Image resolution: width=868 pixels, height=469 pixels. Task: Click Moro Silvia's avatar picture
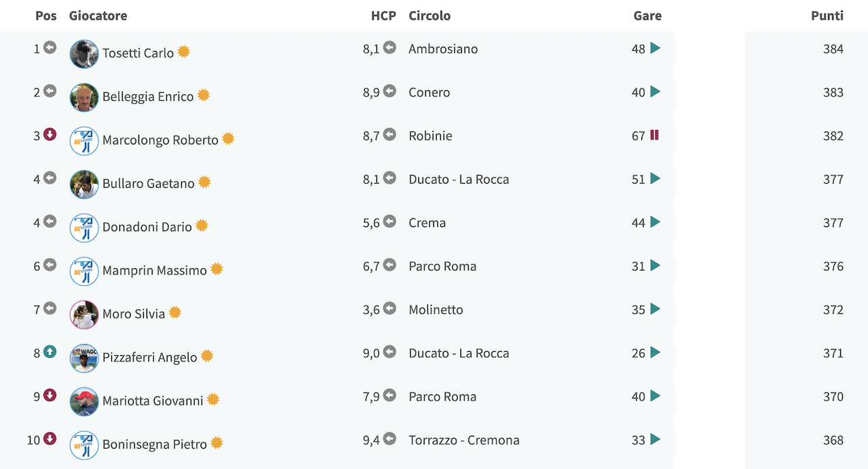84,314
